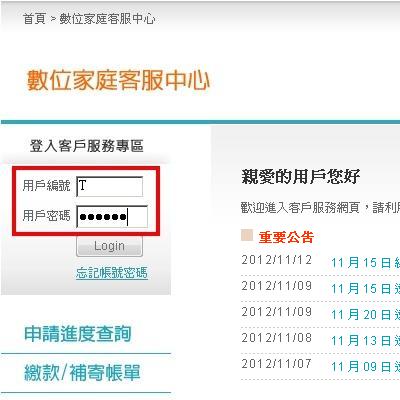Screen dimensions: 400x400
Task: Click the 首頁 breadcrumb link
Action: point(34,19)
